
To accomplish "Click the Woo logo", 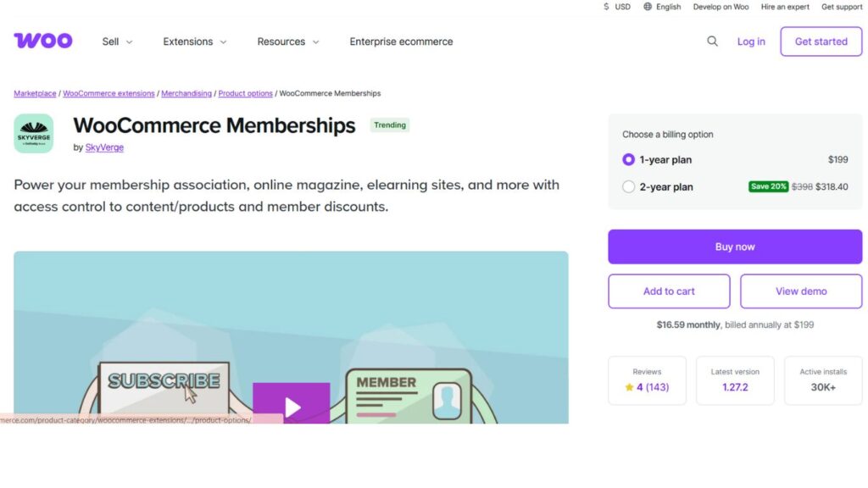I will point(42,41).
